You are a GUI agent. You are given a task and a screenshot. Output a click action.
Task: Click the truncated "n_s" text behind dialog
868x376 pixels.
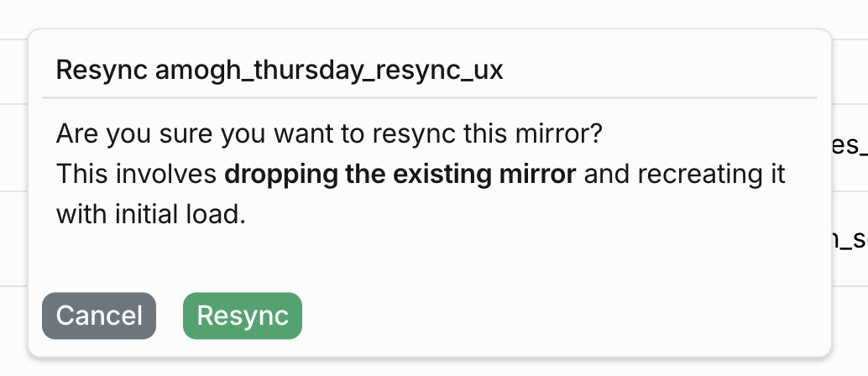[850, 239]
